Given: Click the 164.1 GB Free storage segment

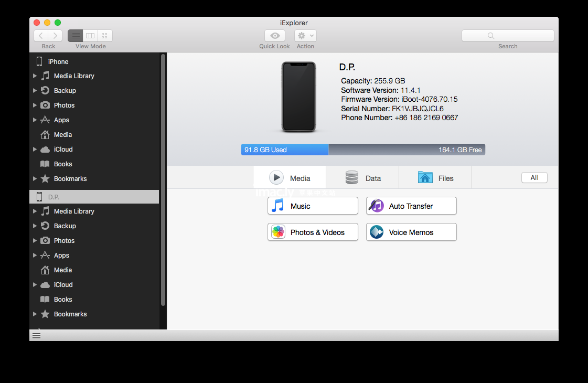Looking at the screenshot, I should pos(407,150).
